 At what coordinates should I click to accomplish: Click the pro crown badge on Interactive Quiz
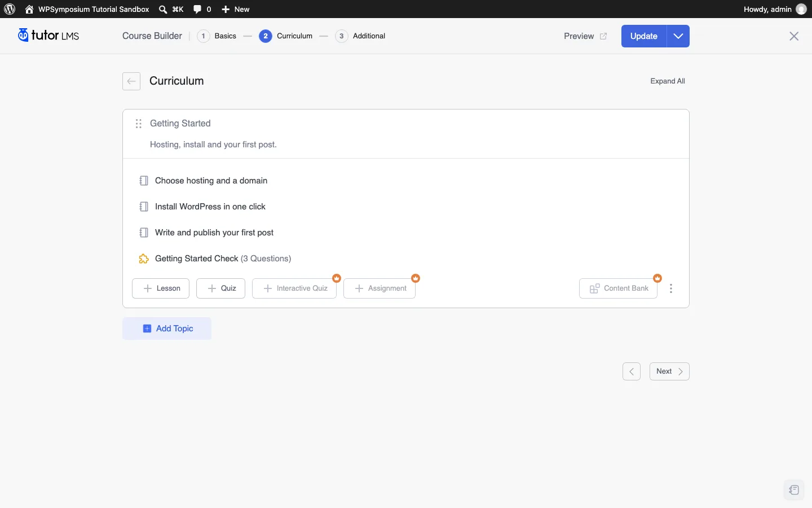pos(337,278)
